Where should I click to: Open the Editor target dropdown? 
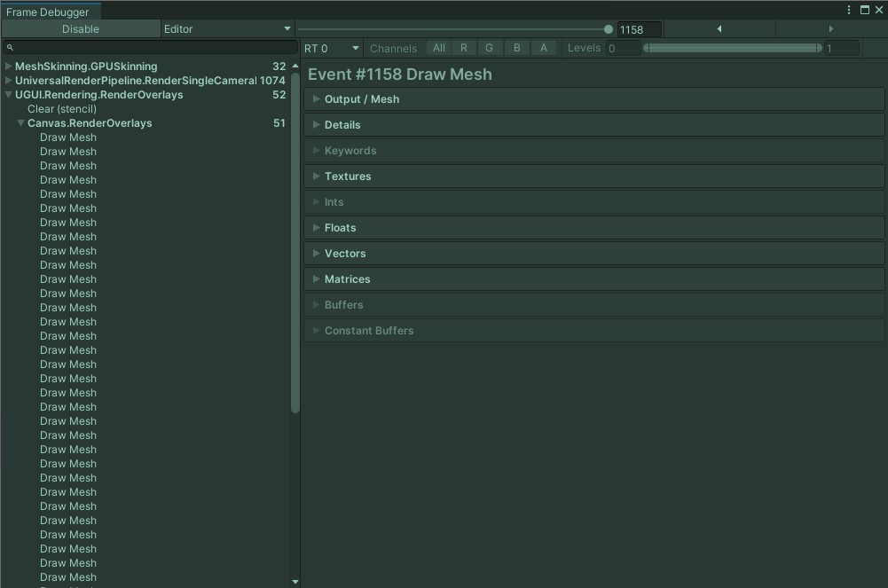coord(227,29)
